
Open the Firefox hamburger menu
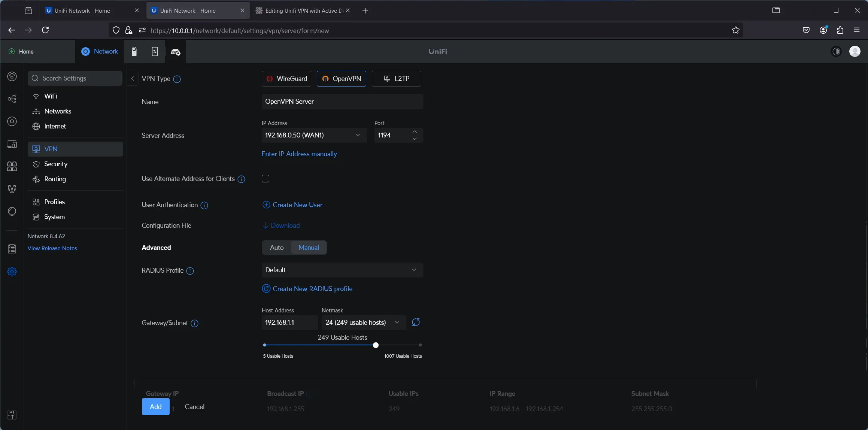coord(857,30)
